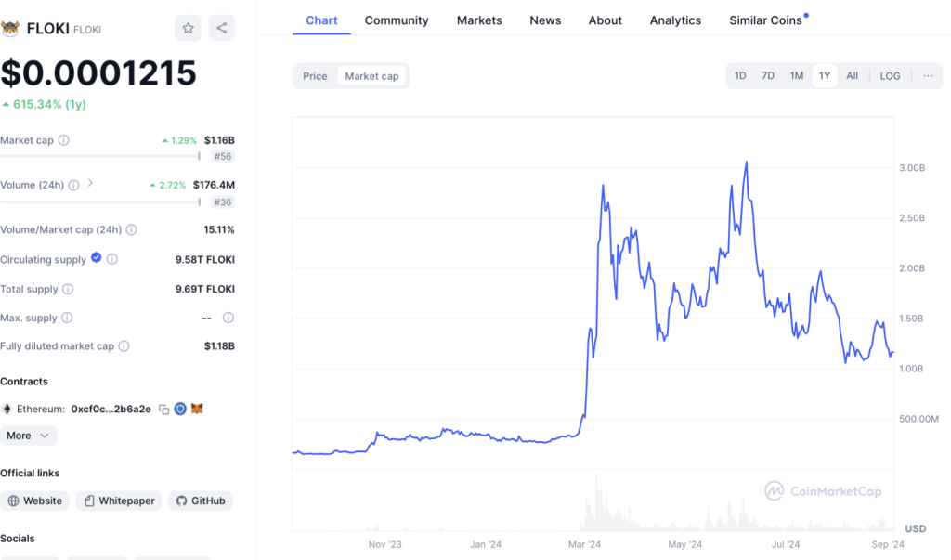Click the info icon beside Market cap label
This screenshot has height=560, width=951.
coord(64,140)
